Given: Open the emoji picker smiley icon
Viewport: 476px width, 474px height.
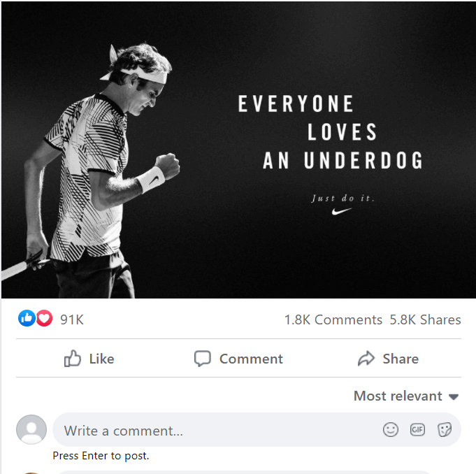Looking at the screenshot, I should click(x=391, y=430).
